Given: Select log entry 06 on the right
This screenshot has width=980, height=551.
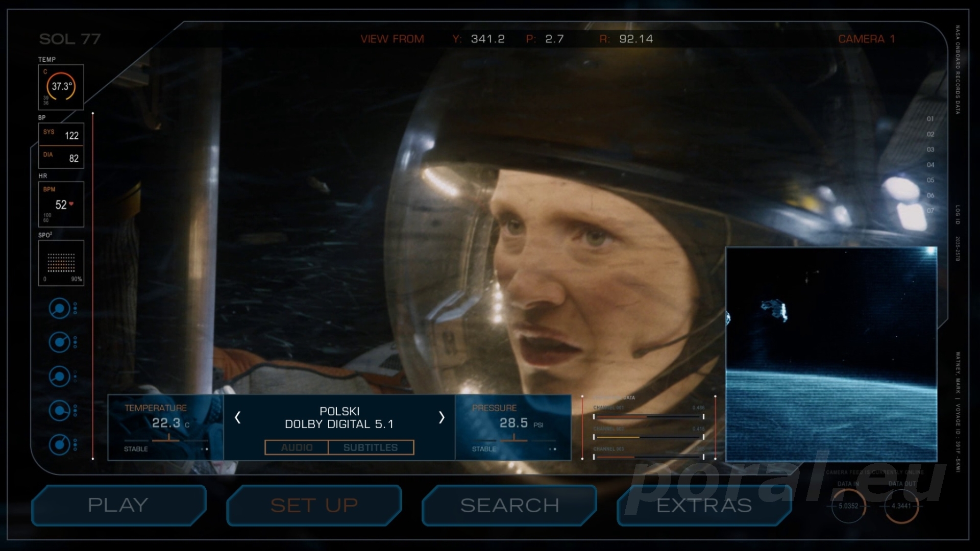Looking at the screenshot, I should point(930,195).
